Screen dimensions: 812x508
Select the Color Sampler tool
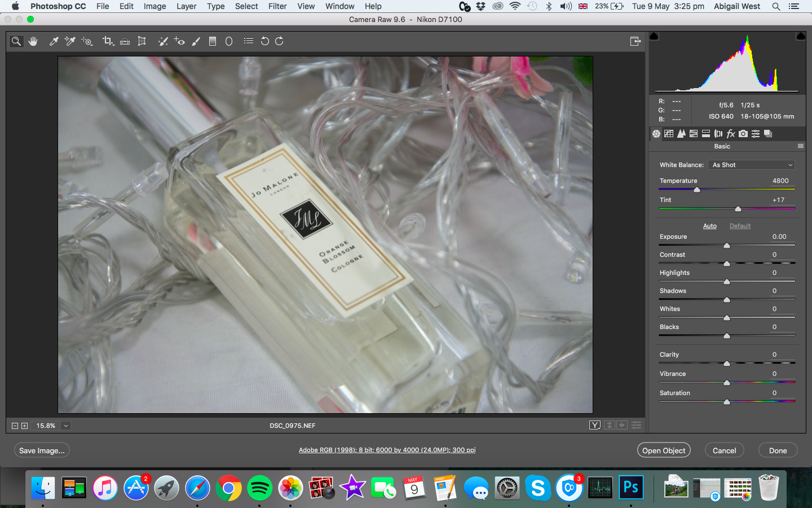pyautogui.click(x=70, y=41)
